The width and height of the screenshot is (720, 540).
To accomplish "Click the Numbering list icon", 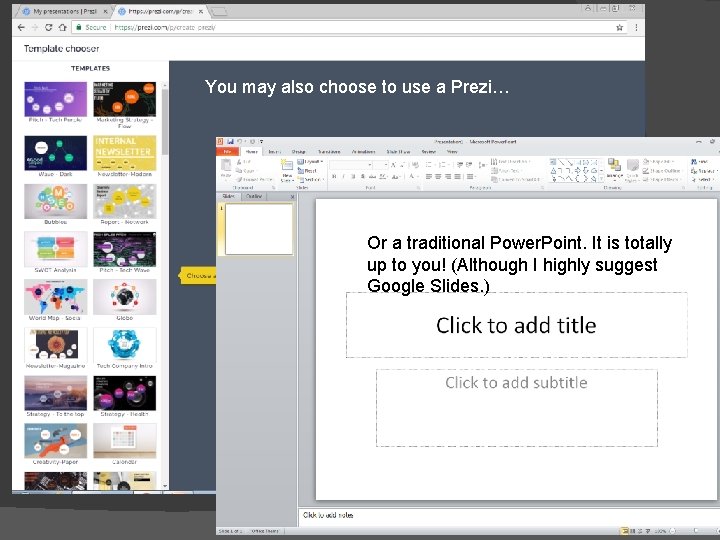I will pyautogui.click(x=444, y=164).
